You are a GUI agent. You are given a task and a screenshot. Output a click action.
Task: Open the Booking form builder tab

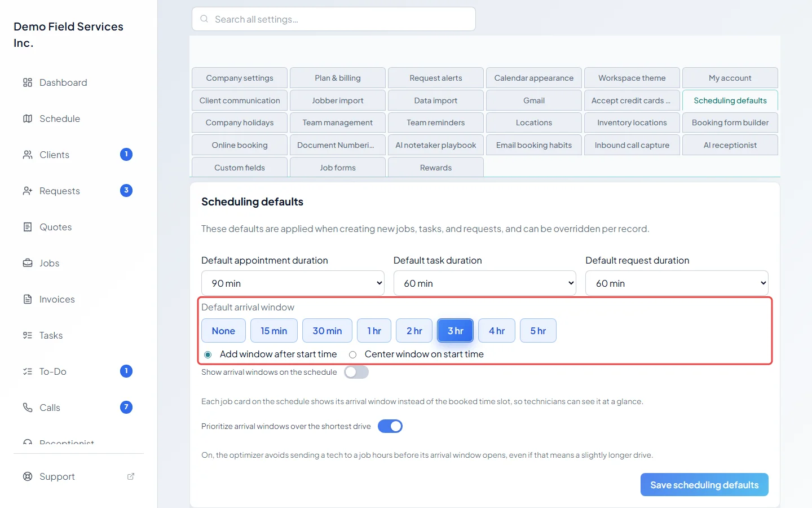(x=730, y=122)
